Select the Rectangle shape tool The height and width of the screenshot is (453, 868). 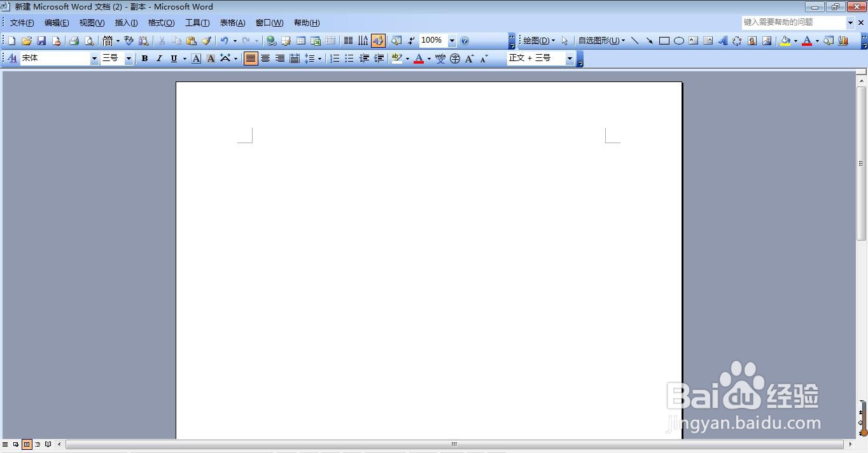(664, 41)
